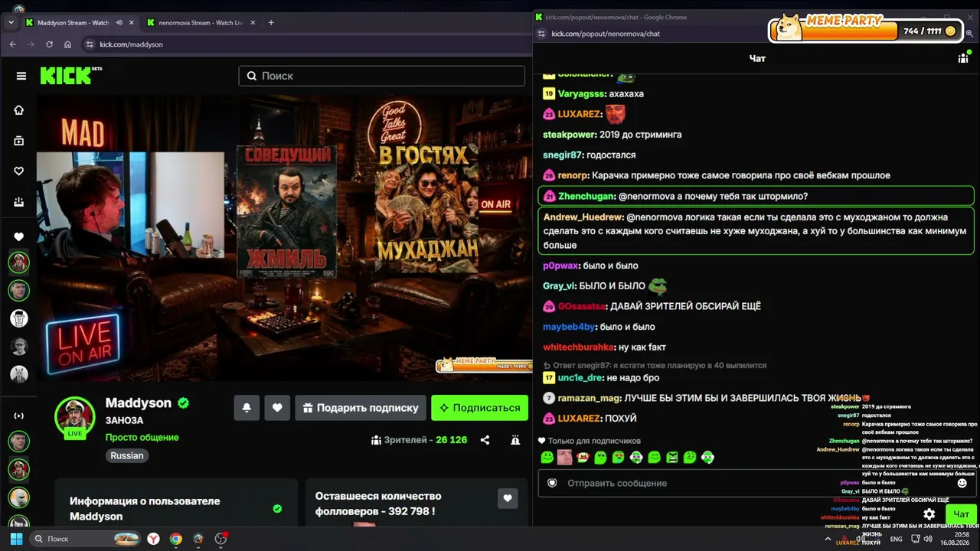Screen dimensions: 980x551
Task: Send message with green Чат button
Action: tap(961, 514)
